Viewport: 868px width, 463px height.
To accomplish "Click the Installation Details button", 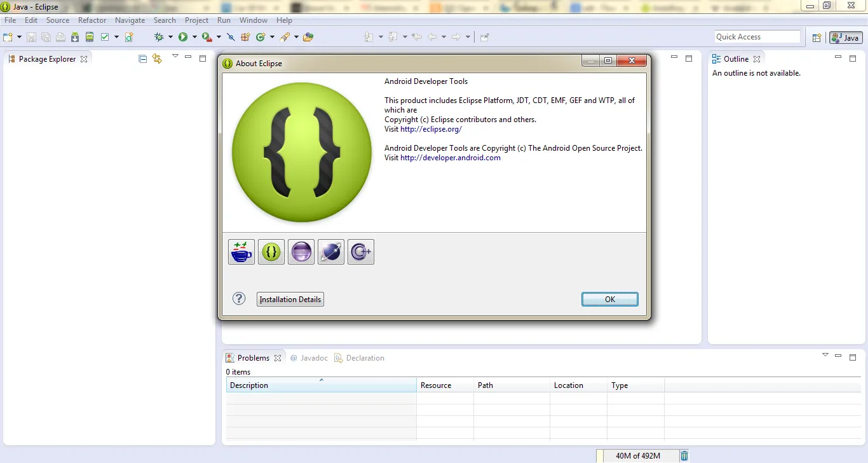I will (290, 299).
